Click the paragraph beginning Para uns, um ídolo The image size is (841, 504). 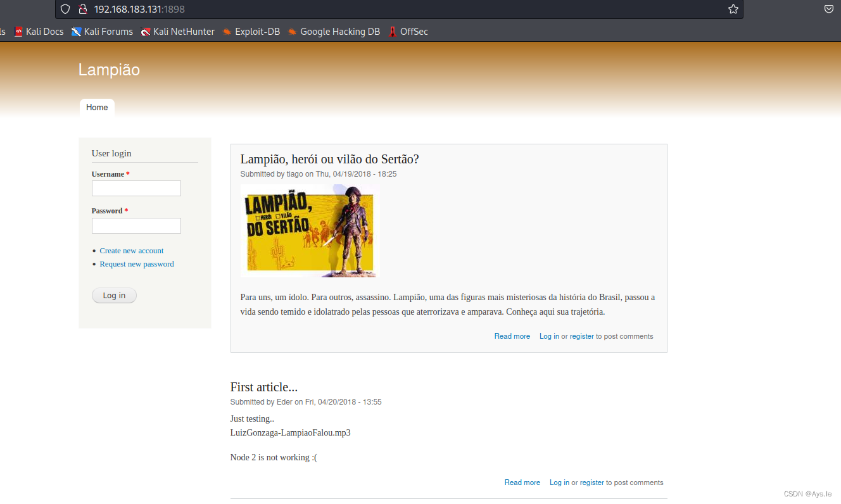(448, 305)
